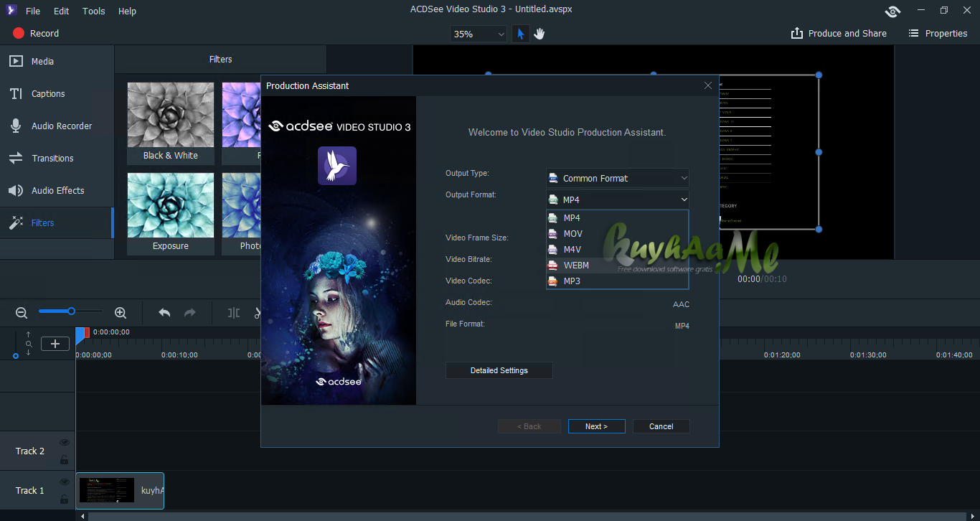
Task: Open the Tools menu
Action: tap(93, 11)
